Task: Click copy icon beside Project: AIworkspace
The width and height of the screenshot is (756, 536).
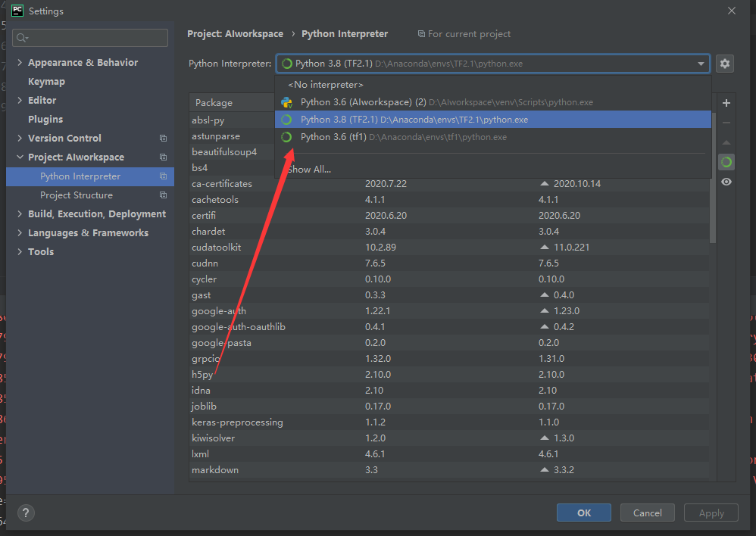Action: (x=163, y=157)
